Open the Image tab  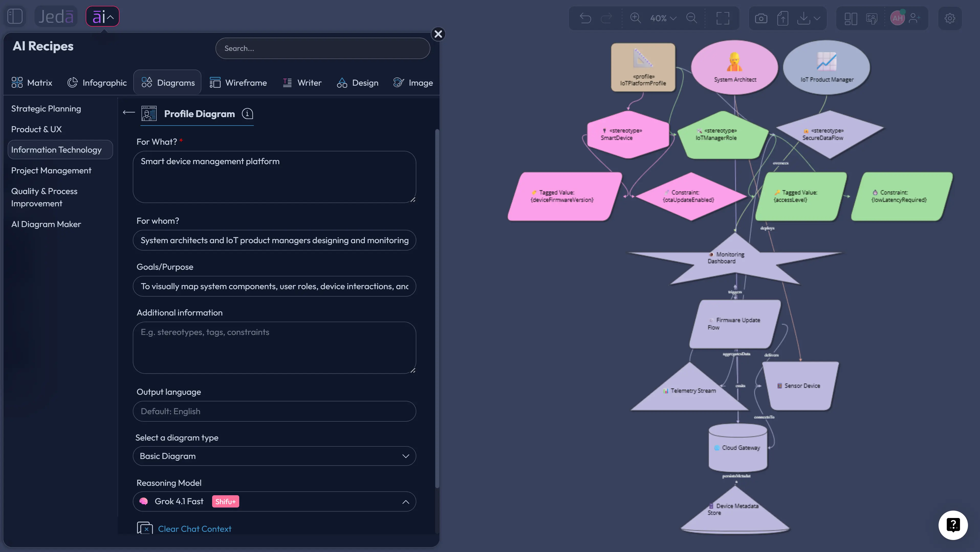(413, 83)
